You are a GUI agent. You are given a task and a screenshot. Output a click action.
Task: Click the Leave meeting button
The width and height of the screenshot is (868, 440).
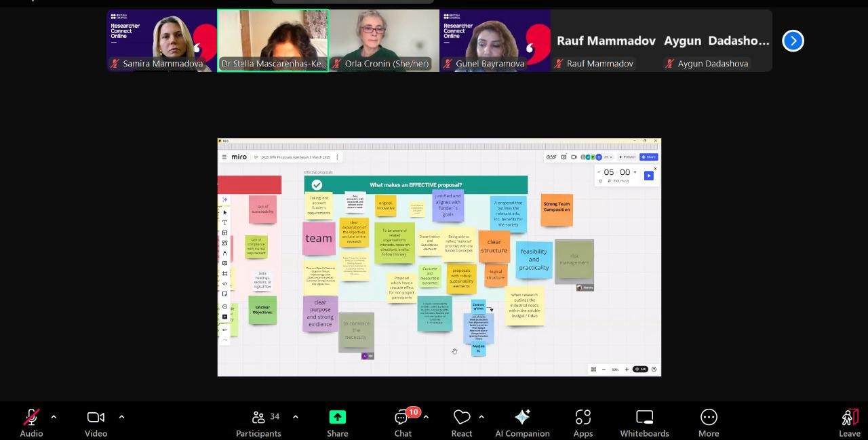click(849, 418)
